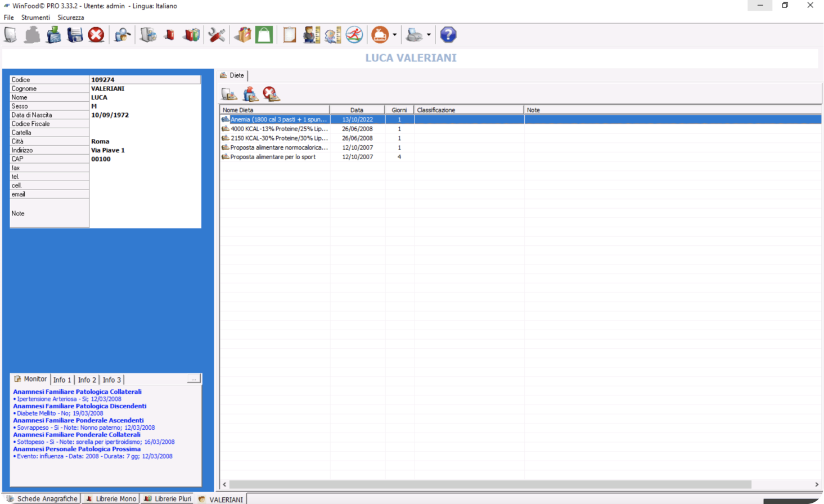The width and height of the screenshot is (824, 504).
Task: Click the red X delete icon in main toolbar
Action: 96,35
